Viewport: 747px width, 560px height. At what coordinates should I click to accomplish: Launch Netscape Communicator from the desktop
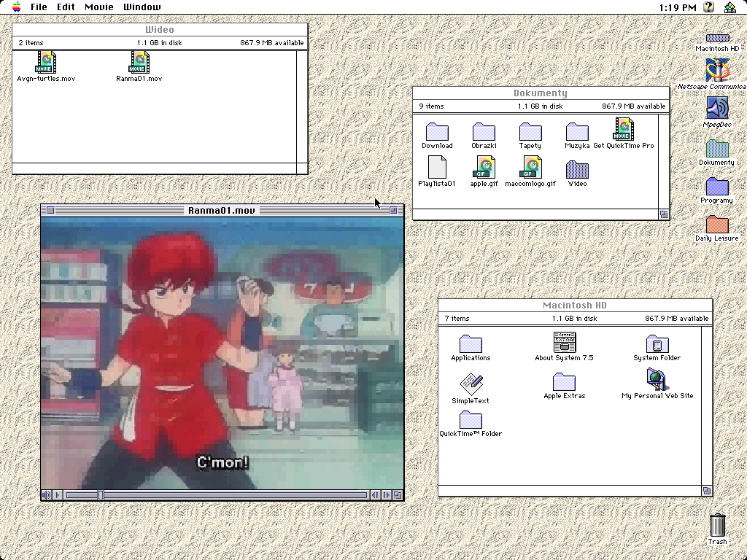(717, 71)
